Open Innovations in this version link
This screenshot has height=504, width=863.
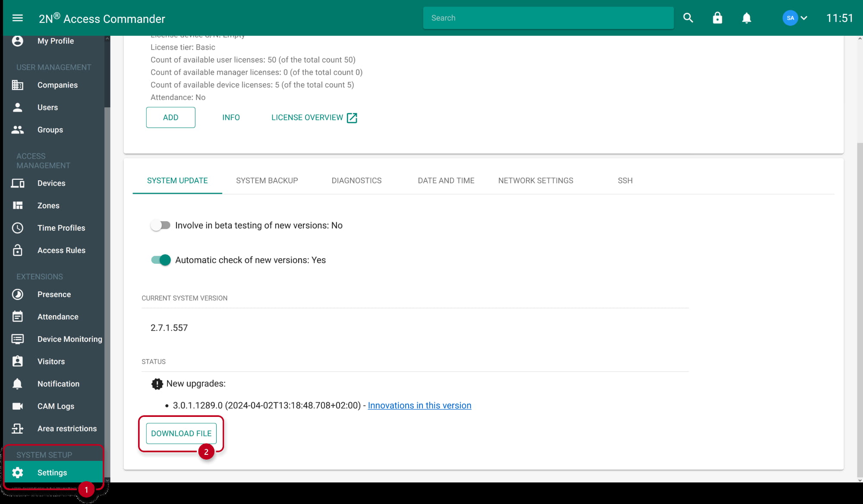coord(419,405)
